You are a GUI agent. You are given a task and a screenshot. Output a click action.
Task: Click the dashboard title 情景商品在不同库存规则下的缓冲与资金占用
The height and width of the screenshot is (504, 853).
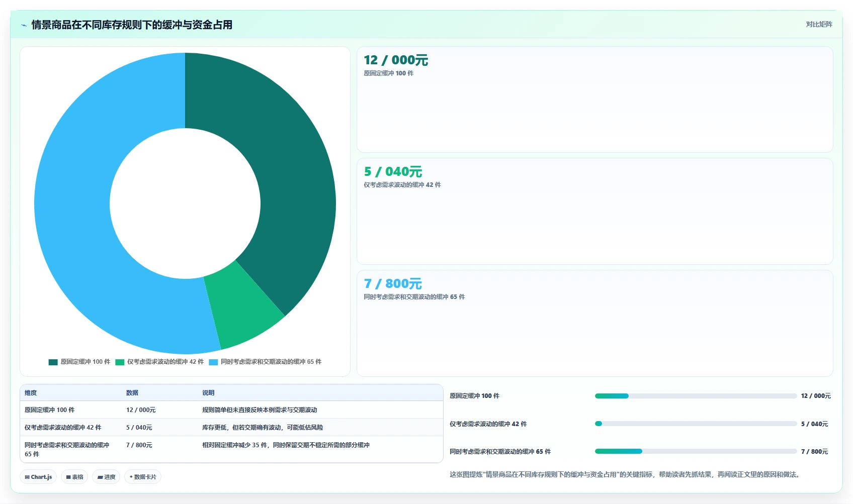pyautogui.click(x=132, y=25)
